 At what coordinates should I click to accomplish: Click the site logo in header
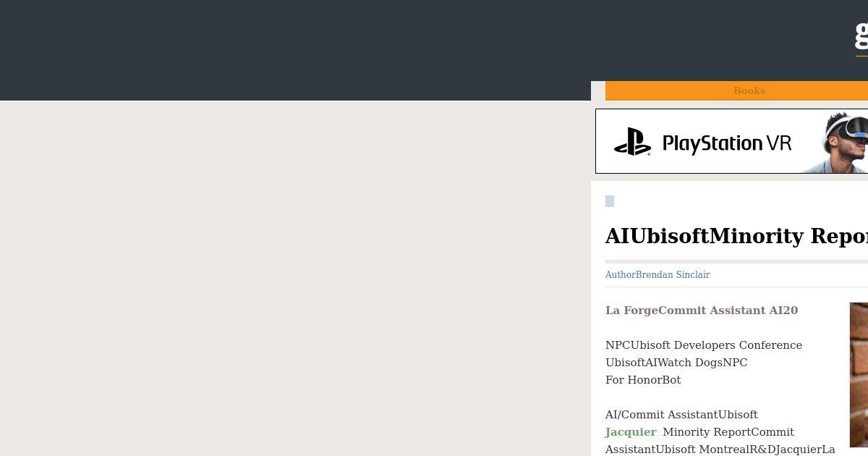pos(861,36)
